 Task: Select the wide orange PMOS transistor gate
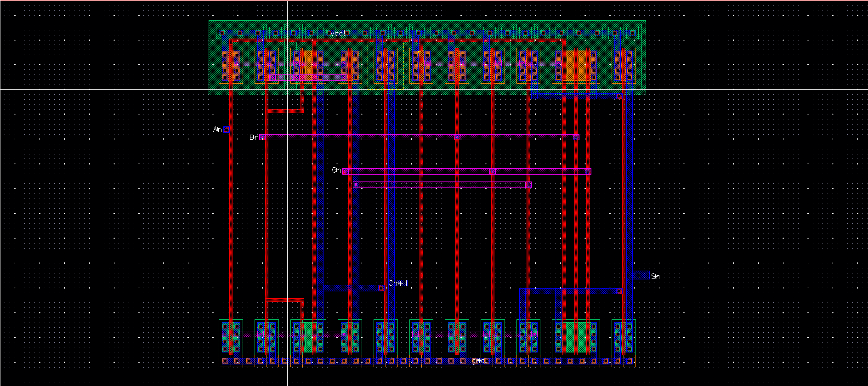[x=577, y=65]
